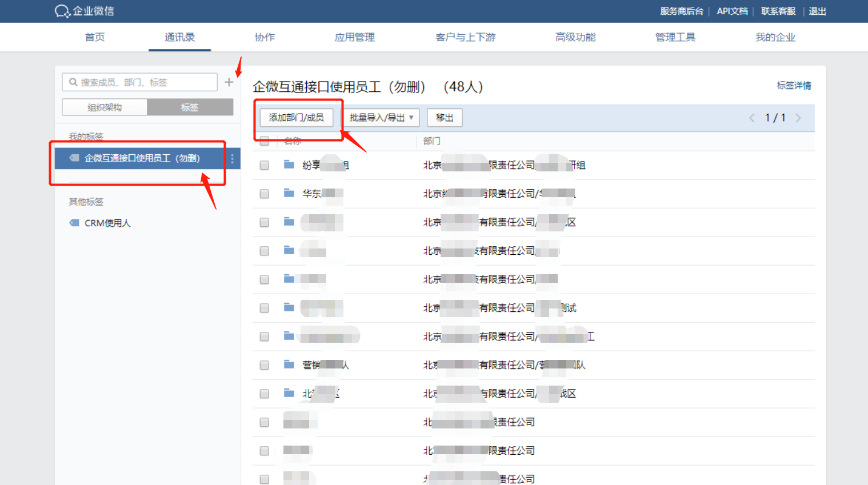The width and height of the screenshot is (868, 485).
Task: Open the 管理工具 tab
Action: tap(675, 37)
